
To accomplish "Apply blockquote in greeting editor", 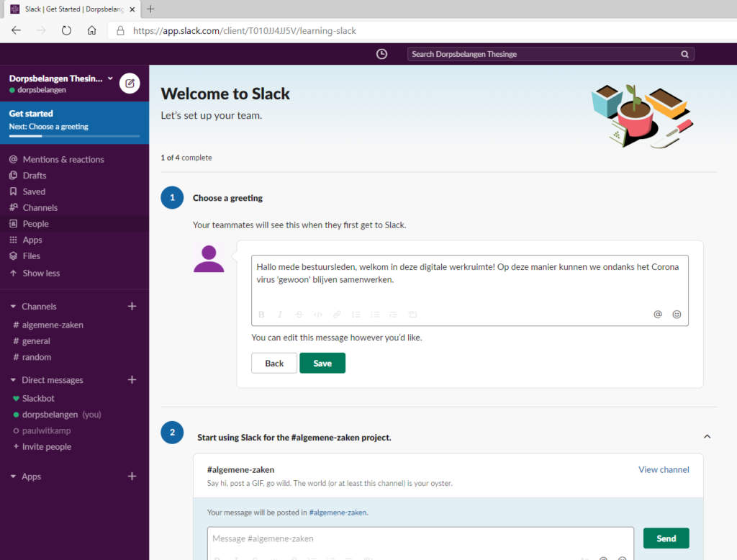I will (x=394, y=314).
